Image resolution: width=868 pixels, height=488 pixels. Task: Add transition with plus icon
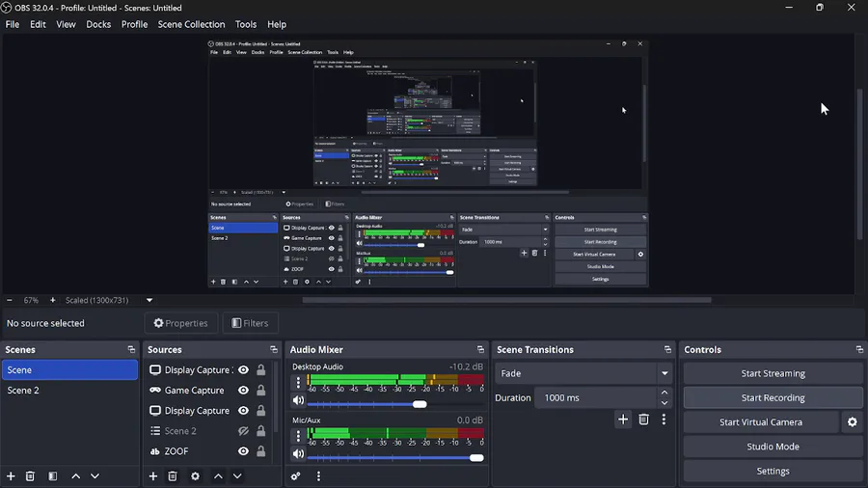click(x=623, y=420)
